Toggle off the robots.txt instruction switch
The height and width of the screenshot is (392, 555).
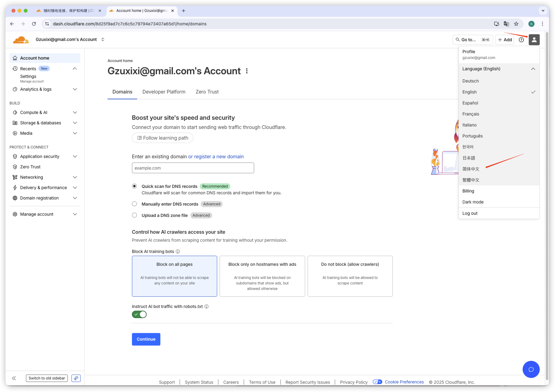139,314
